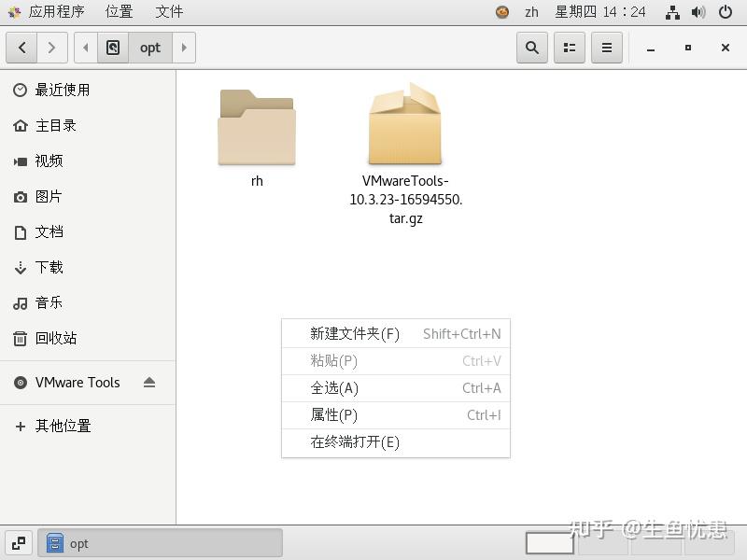This screenshot has height=560, width=747.
Task: Maximize the file manager window
Action: [x=688, y=48]
